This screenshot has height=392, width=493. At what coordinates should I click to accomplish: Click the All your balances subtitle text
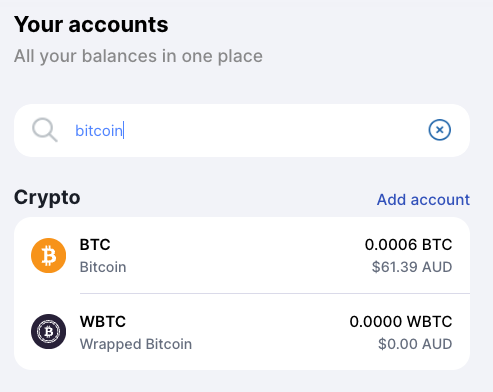click(138, 56)
